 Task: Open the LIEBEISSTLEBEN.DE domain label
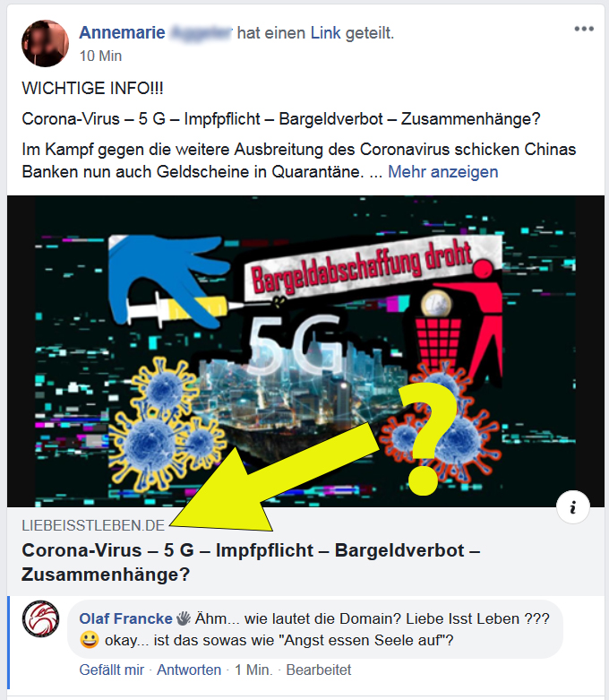point(93,525)
